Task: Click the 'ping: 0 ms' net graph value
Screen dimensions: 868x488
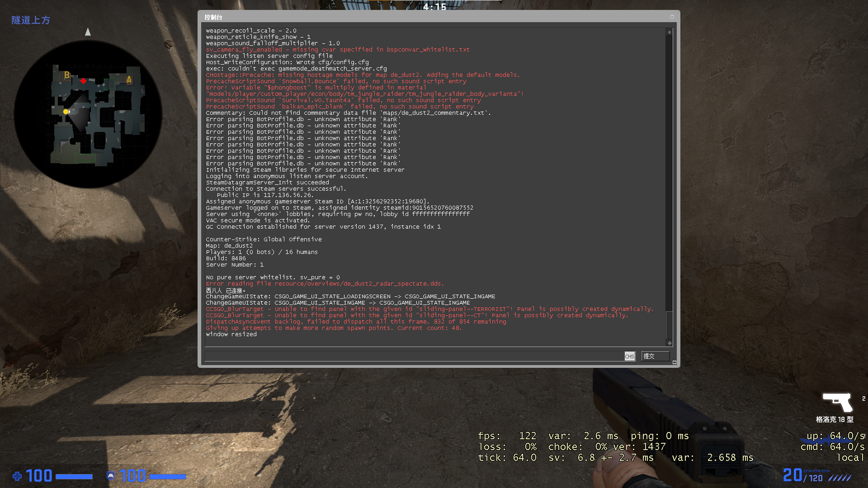Action: (660, 436)
